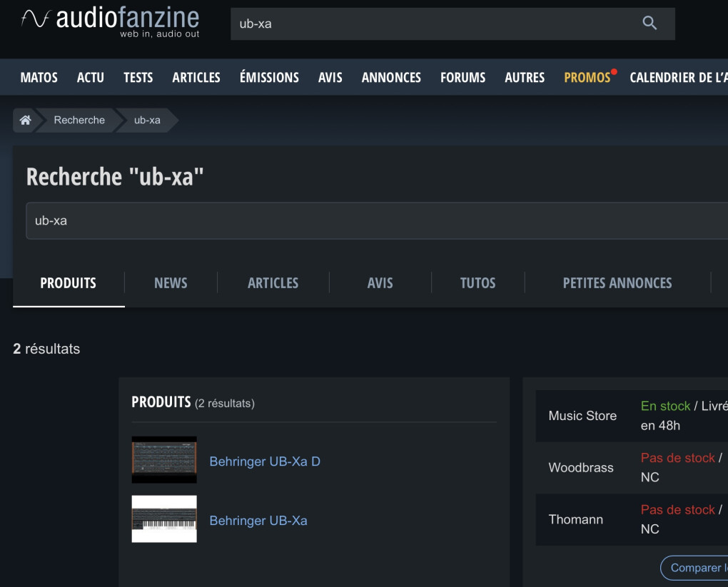The height and width of the screenshot is (587, 728).
Task: Switch to the TUTOS tab
Action: pos(477,283)
